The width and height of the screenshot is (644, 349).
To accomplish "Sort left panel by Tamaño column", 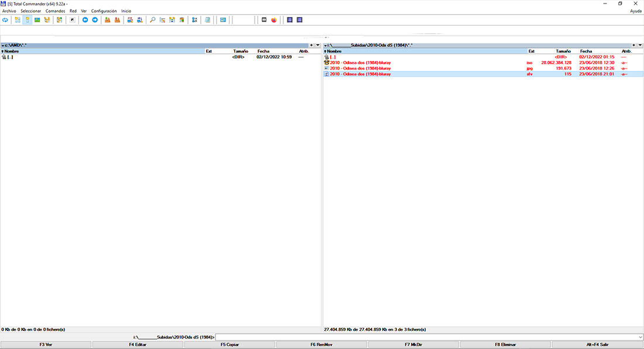I will click(241, 52).
